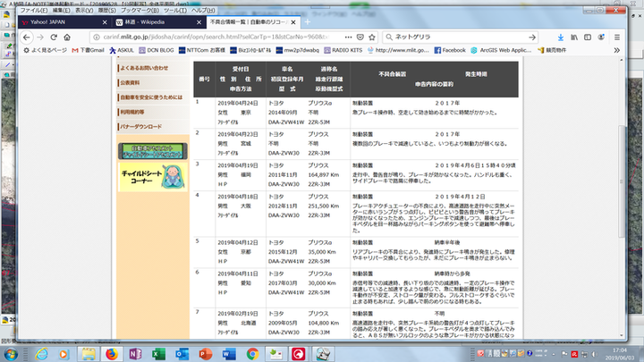Select 164,897 Km mileage cell

(324, 175)
